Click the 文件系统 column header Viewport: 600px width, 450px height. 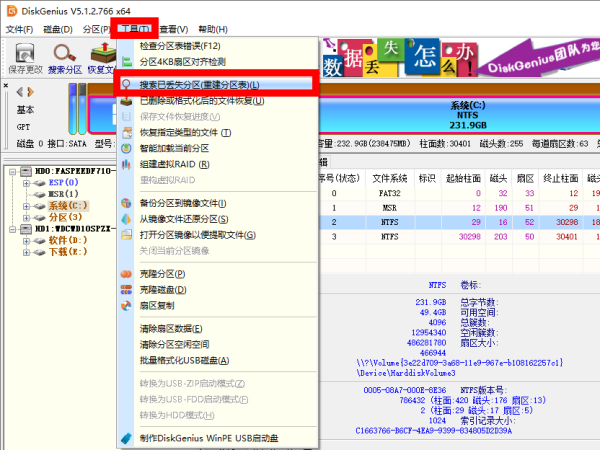387,178
